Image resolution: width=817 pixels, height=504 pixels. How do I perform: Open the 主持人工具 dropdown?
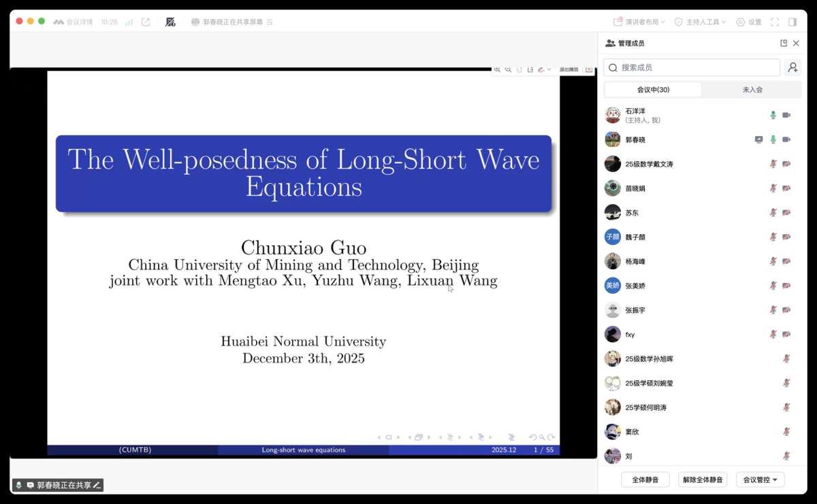pyautogui.click(x=700, y=22)
